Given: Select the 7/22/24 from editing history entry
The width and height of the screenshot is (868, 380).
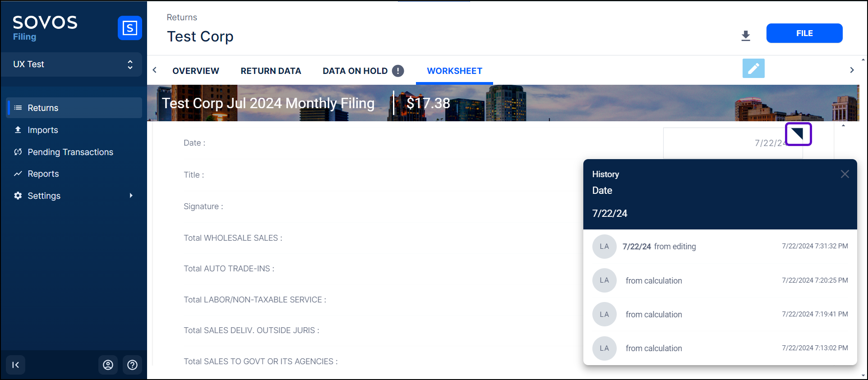Looking at the screenshot, I should (720, 247).
